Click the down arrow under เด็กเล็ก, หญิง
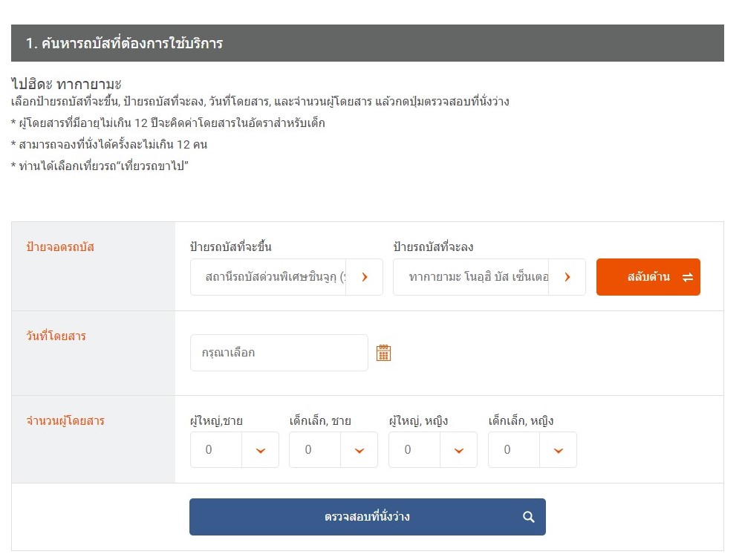This screenshot has width=742, height=560. [x=559, y=450]
